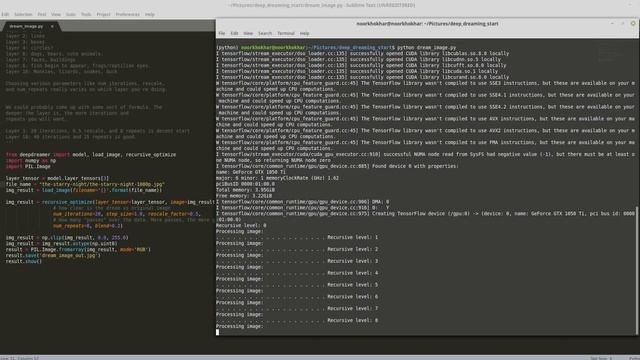This screenshot has width=640, height=360.
Task: Click 'name: GeForce GTX 1050 Ti' terminal line
Action: (x=251, y=172)
